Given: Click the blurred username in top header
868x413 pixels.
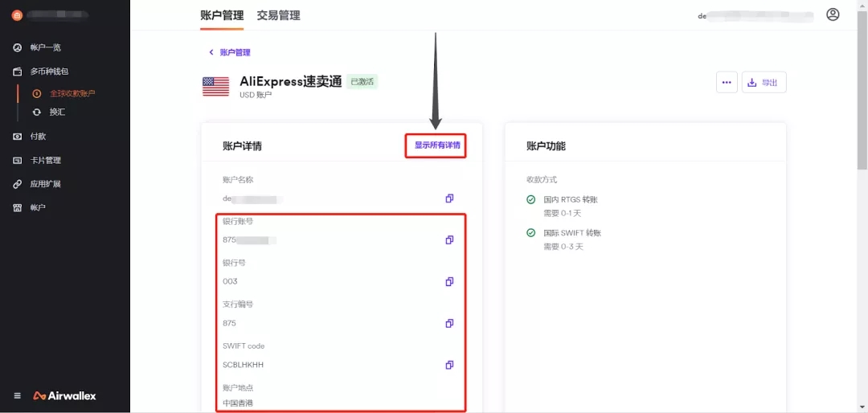Looking at the screenshot, I should [x=755, y=16].
